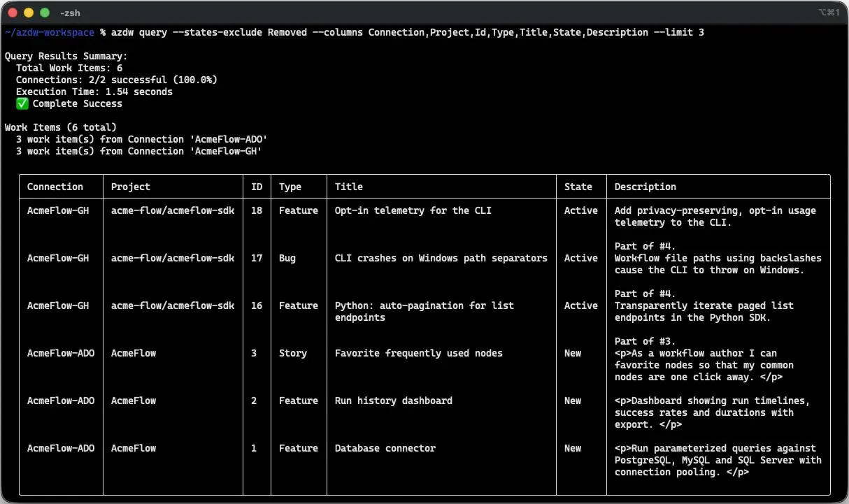Click the ID column header
Screen dimensions: 849x504
point(257,187)
